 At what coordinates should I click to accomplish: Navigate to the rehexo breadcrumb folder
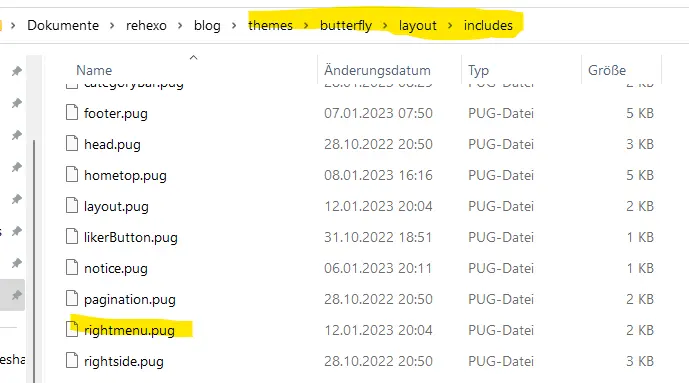146,25
